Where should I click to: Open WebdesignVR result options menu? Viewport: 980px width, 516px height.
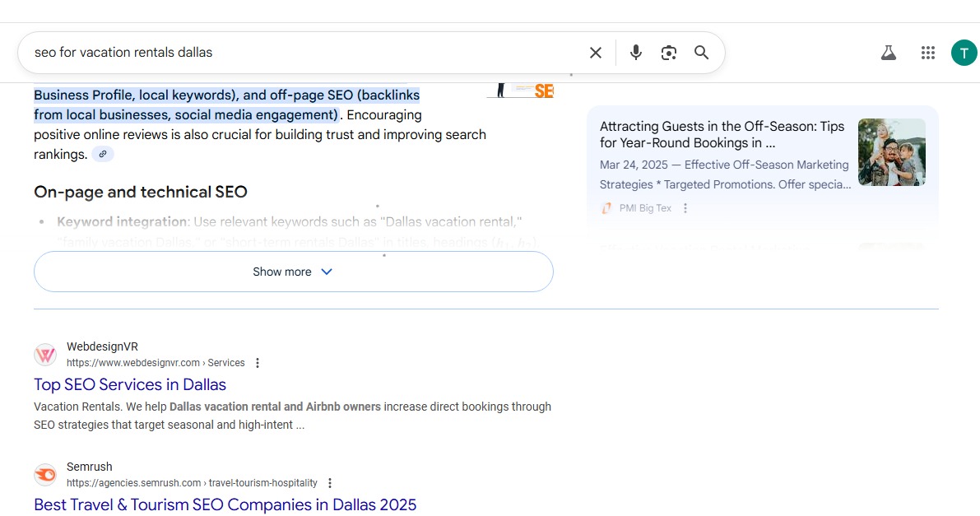tap(258, 363)
